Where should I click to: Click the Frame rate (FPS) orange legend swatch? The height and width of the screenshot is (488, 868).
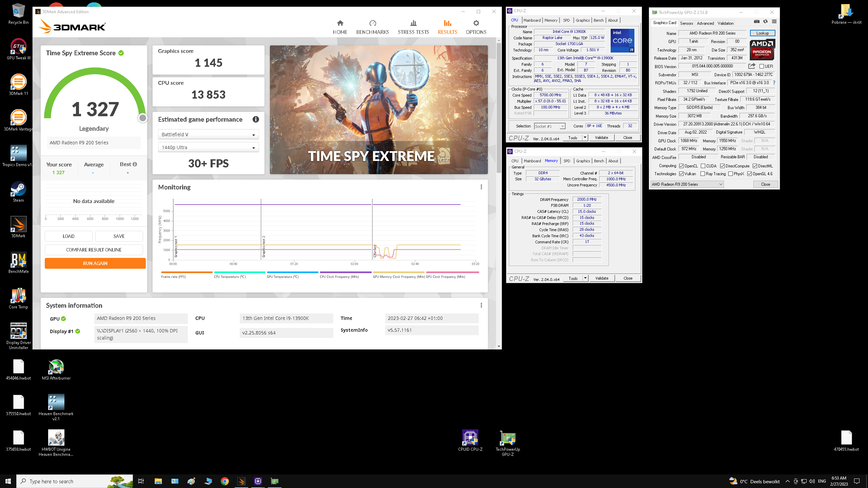[x=187, y=272]
